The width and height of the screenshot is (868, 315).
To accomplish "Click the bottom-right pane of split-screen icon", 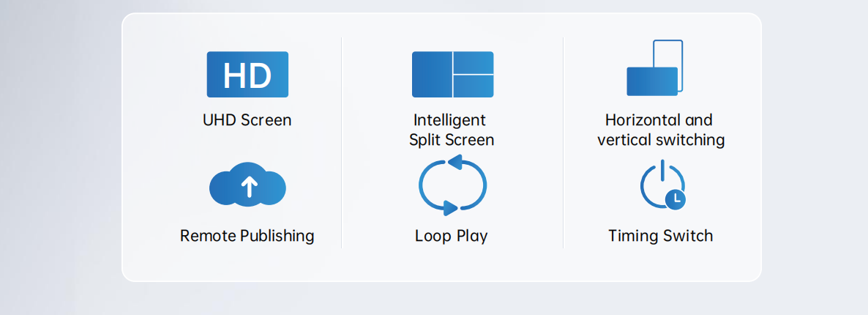I will tap(474, 86).
